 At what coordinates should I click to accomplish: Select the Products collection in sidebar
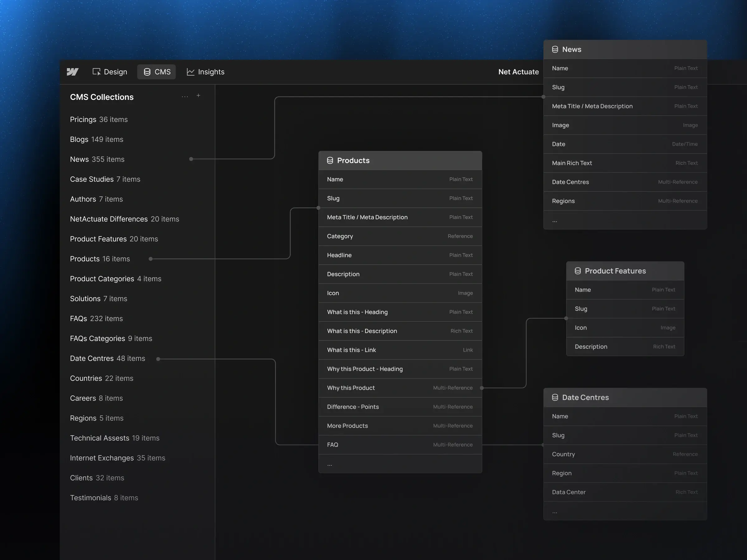[x=100, y=259]
